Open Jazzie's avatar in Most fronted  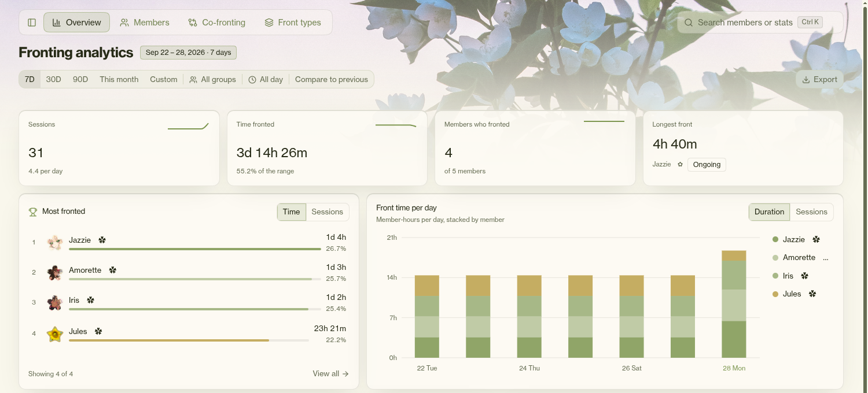[55, 242]
